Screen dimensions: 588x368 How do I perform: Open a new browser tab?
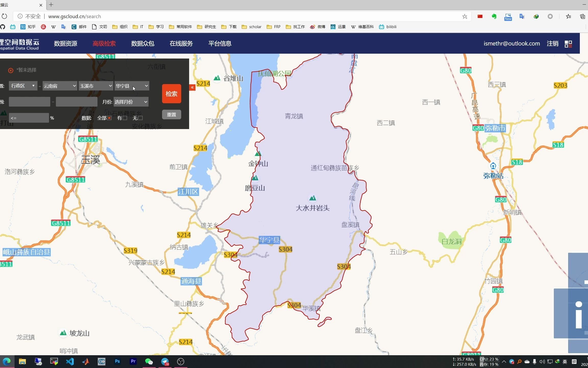tap(51, 5)
